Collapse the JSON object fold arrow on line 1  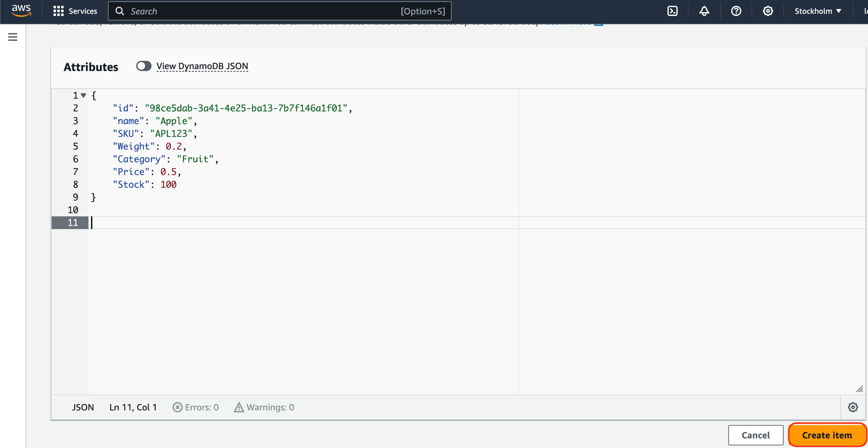coord(83,95)
